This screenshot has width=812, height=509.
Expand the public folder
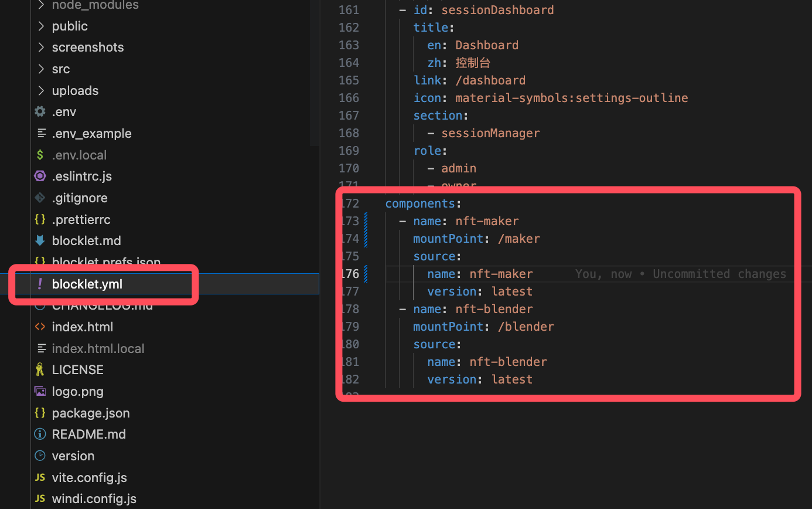pos(40,26)
